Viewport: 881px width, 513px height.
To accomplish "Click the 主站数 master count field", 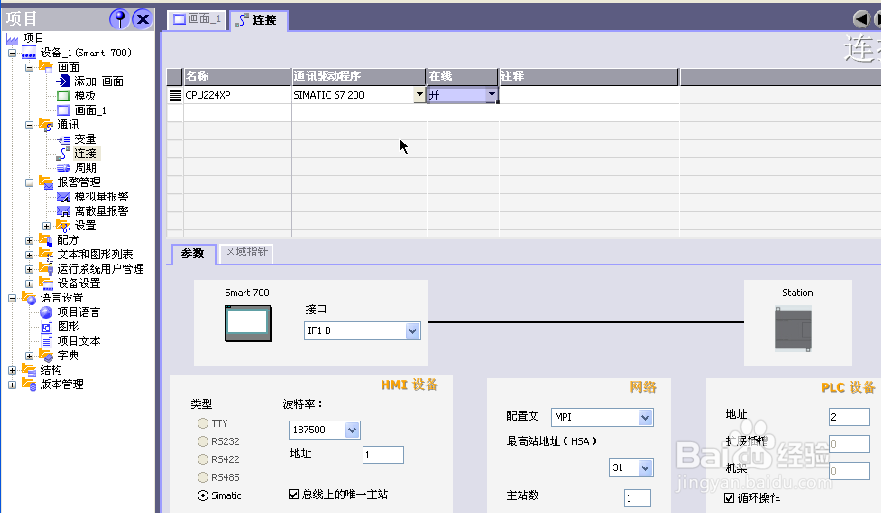I will (x=637, y=498).
